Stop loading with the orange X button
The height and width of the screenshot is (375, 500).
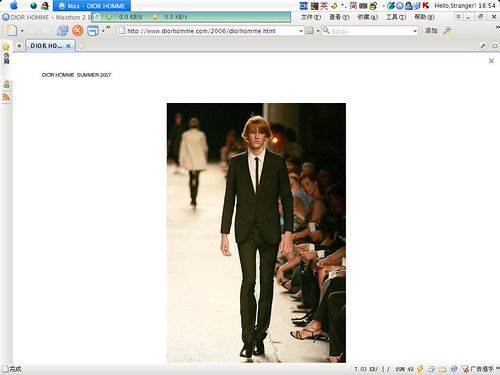78,31
